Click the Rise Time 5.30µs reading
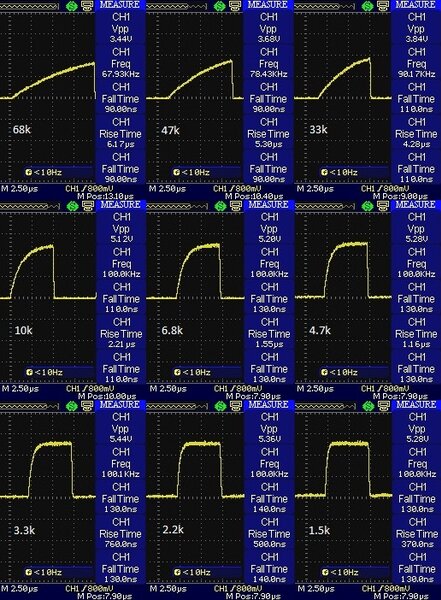 (x=268, y=144)
